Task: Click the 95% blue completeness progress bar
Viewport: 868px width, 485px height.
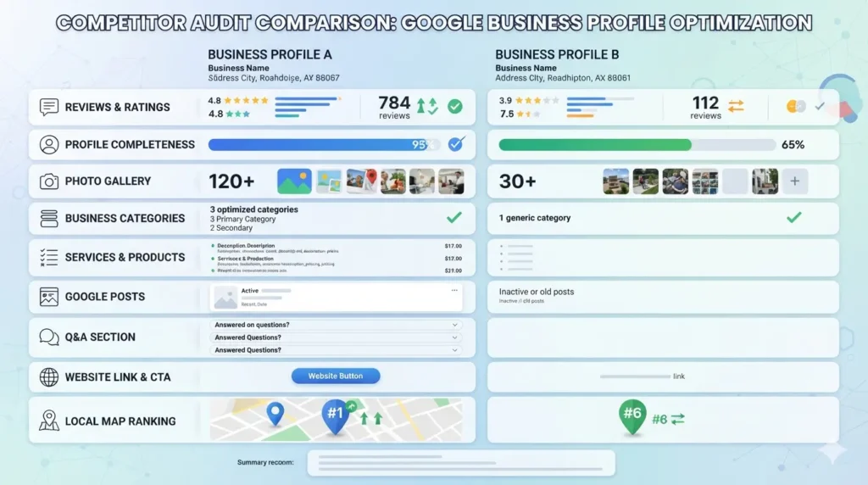Action: click(x=325, y=144)
